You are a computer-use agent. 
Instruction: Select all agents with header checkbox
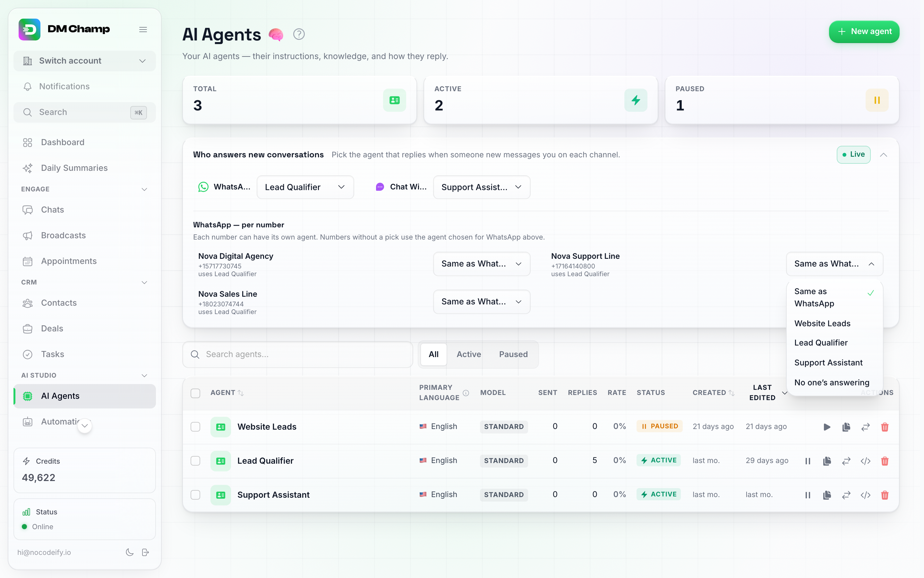pyautogui.click(x=195, y=393)
